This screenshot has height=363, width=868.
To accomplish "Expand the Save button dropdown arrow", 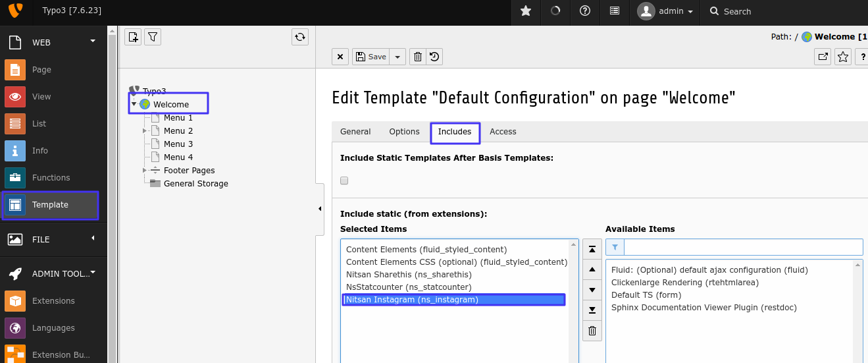I will (397, 57).
